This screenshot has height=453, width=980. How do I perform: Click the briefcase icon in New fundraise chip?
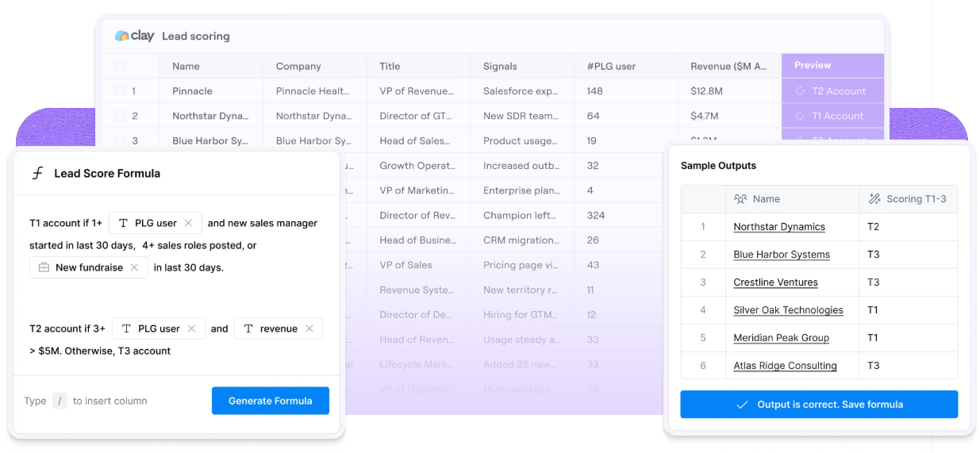(x=44, y=267)
